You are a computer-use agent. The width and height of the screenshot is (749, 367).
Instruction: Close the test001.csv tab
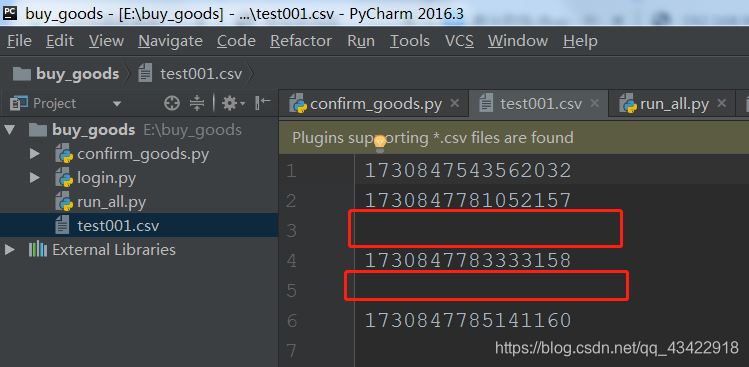click(594, 103)
